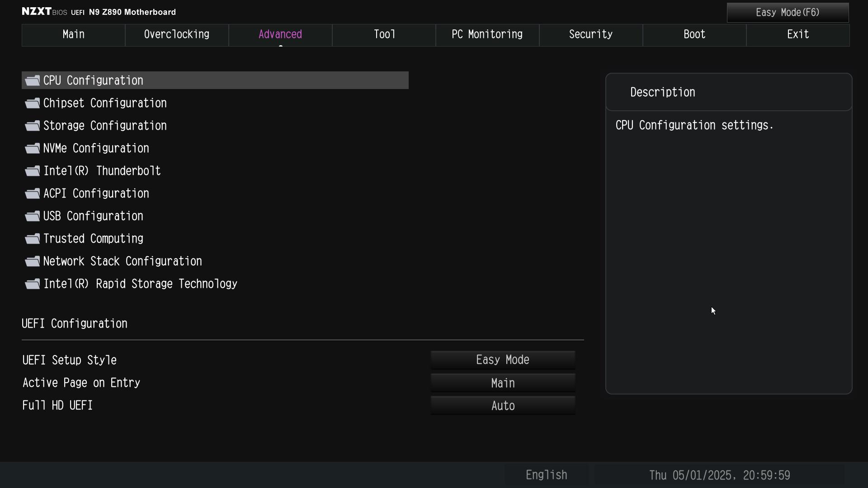Click the English language button
Screen dimensions: 868x488
(546, 475)
